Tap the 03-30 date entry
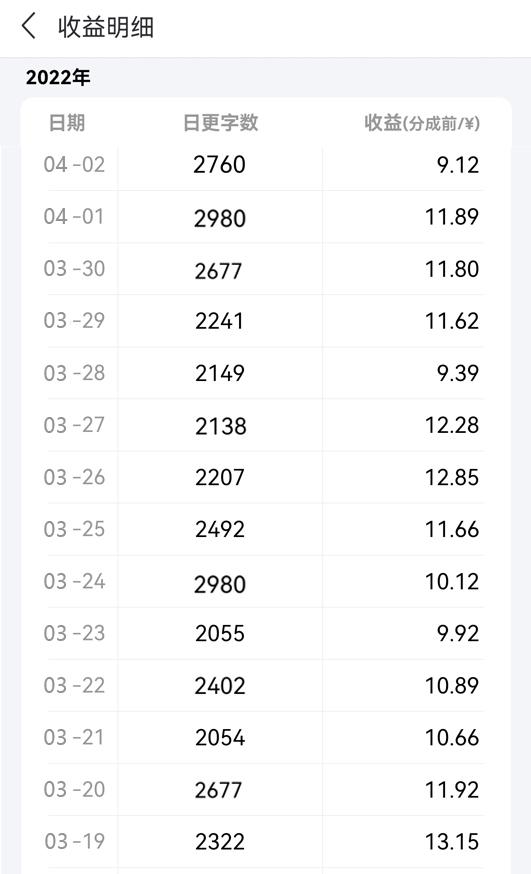Viewport: 531px width, 874px height. (x=75, y=269)
